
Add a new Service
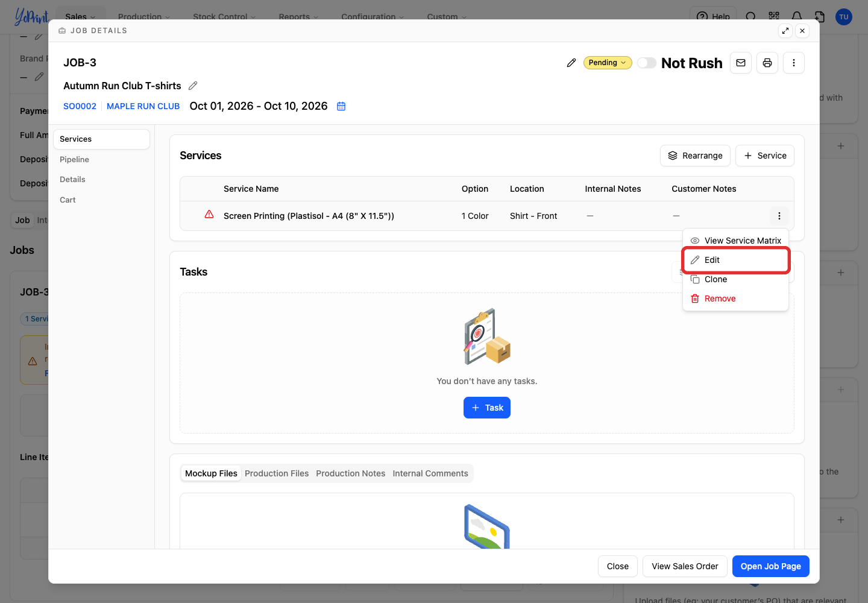[x=765, y=156]
